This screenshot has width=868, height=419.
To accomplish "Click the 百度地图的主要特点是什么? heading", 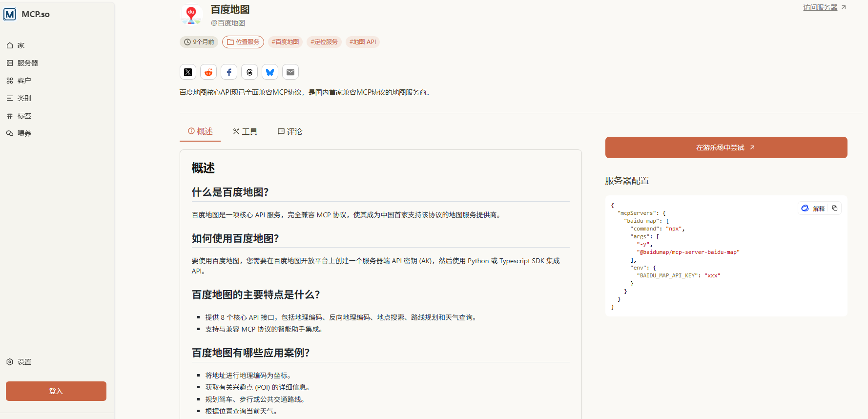I will click(x=256, y=295).
